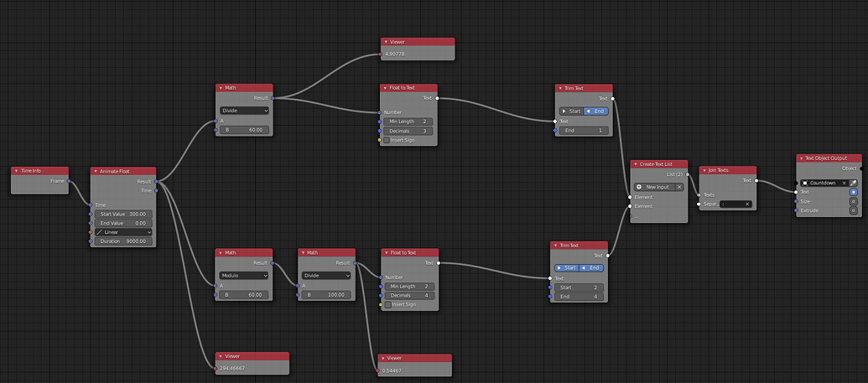Collapse the Join Texts node

pyautogui.click(x=704, y=170)
